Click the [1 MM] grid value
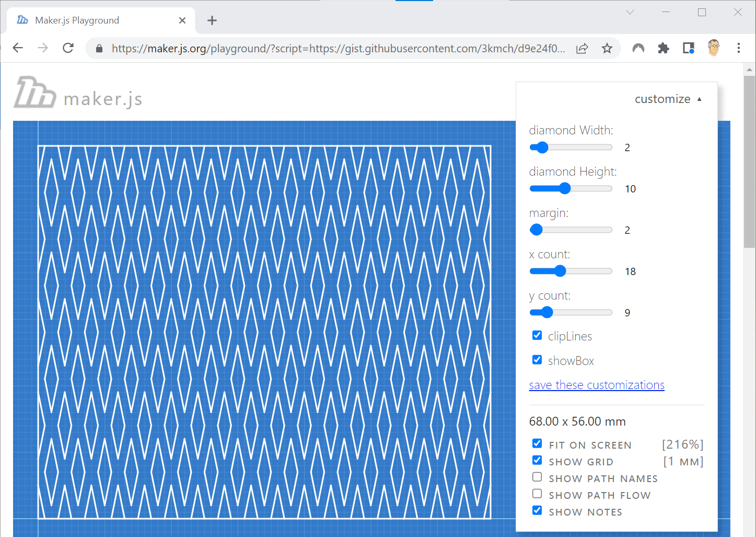This screenshot has width=756, height=537. click(x=683, y=462)
